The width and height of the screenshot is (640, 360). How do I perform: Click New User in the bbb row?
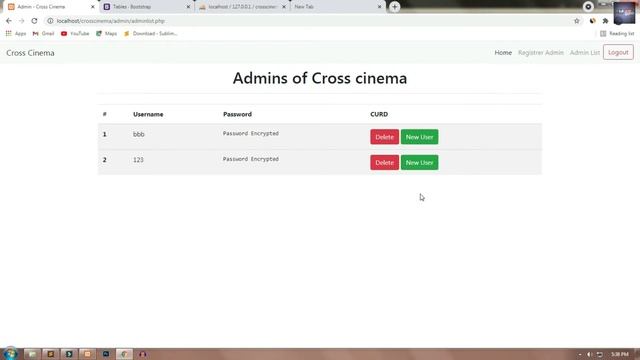[x=419, y=137]
